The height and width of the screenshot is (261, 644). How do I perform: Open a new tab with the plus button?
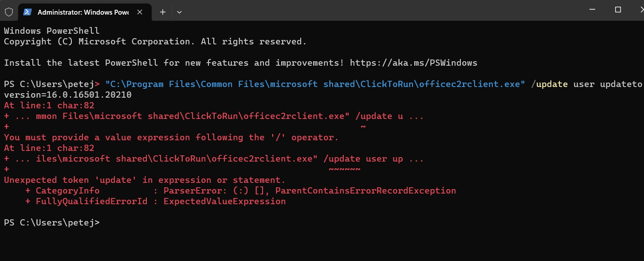click(162, 12)
